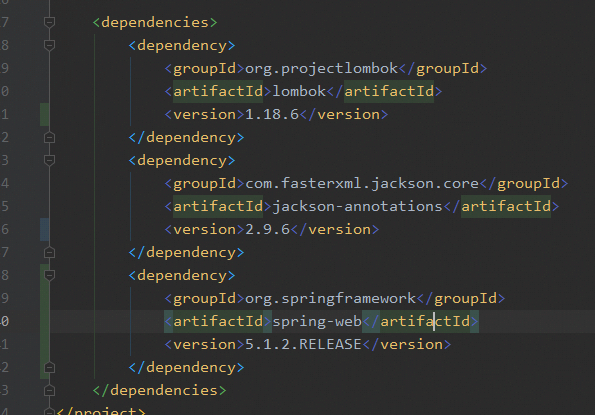The image size is (595, 415).
Task: Click the version value 5.1.2.RELEASE
Action: [303, 344]
